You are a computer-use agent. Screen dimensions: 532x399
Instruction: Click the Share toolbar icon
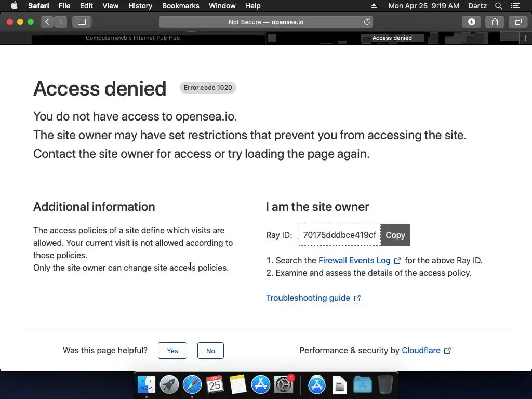tap(495, 22)
